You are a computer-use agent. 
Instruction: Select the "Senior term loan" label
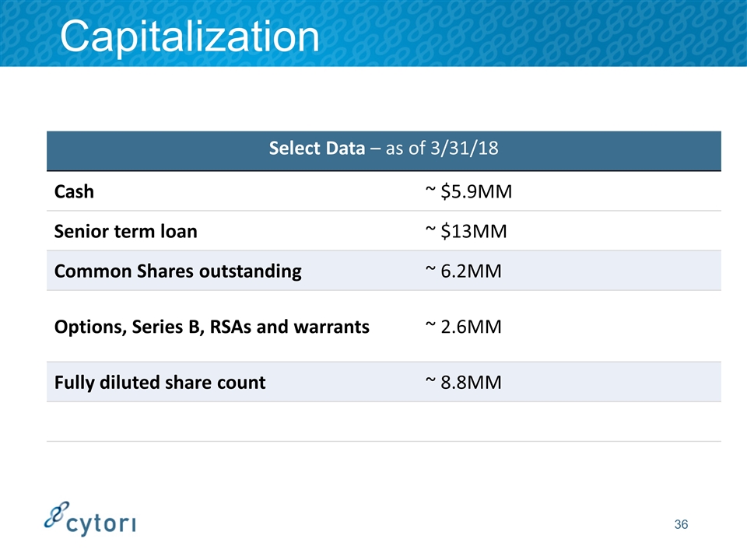click(x=125, y=231)
